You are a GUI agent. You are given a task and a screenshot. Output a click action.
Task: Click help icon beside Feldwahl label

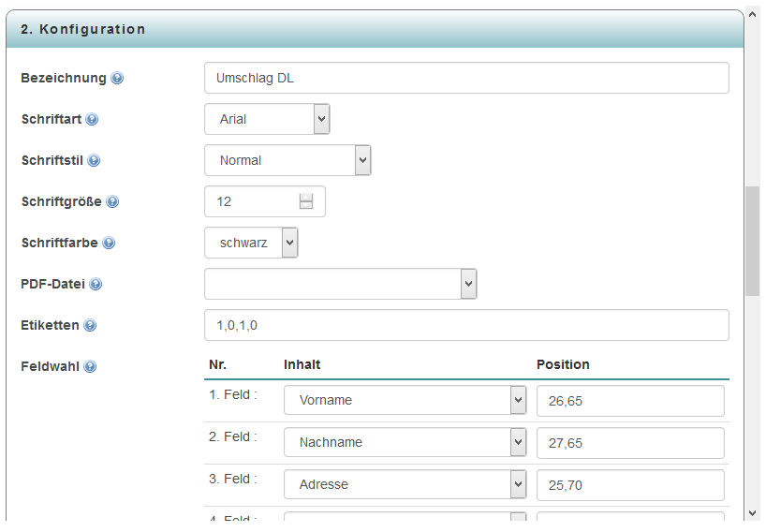(90, 366)
